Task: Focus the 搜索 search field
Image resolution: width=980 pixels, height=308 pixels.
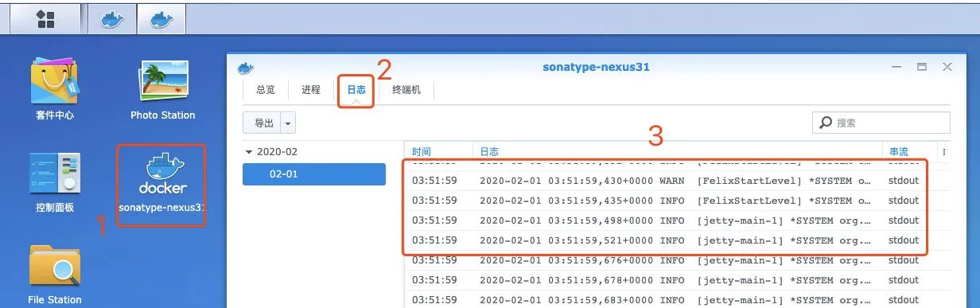Action: 881,123
